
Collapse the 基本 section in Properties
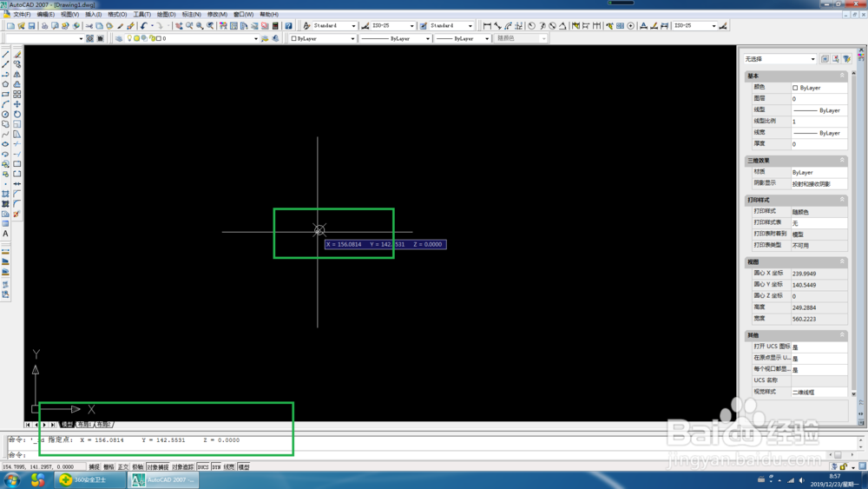click(x=842, y=76)
